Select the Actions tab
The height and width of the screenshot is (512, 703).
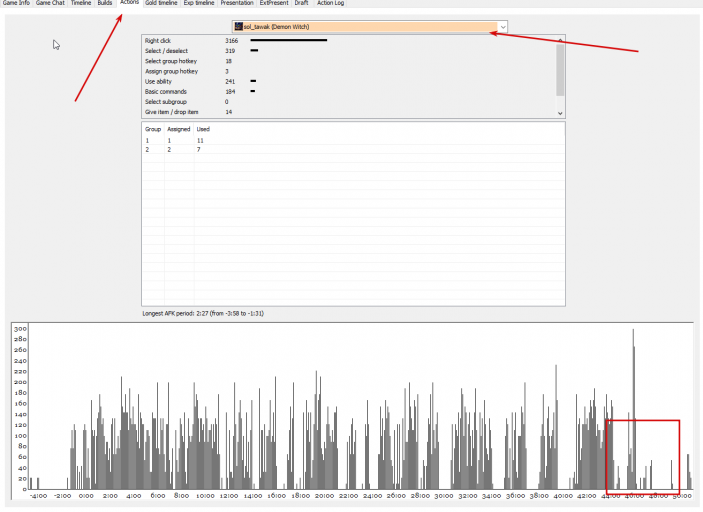129,3
